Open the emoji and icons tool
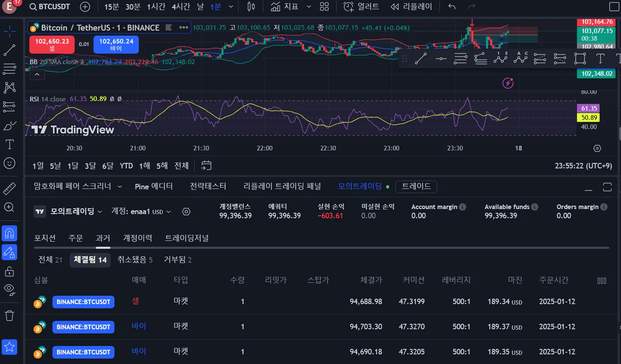The image size is (621, 364). coord(10,163)
